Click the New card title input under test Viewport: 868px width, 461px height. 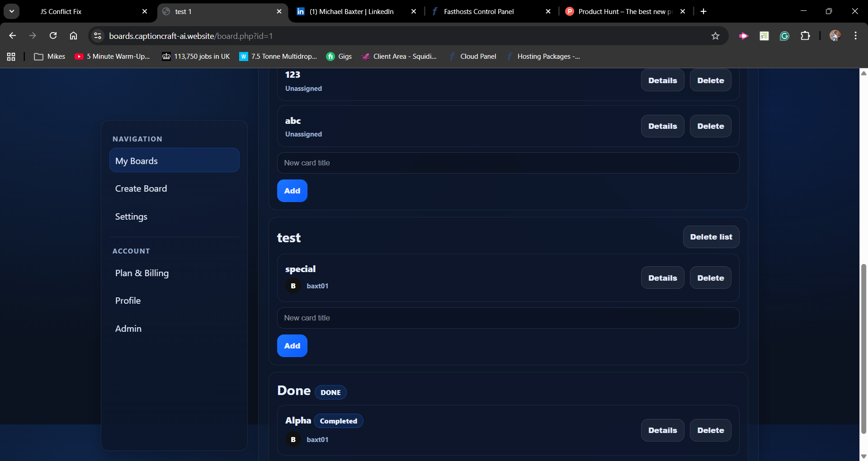tap(508, 318)
